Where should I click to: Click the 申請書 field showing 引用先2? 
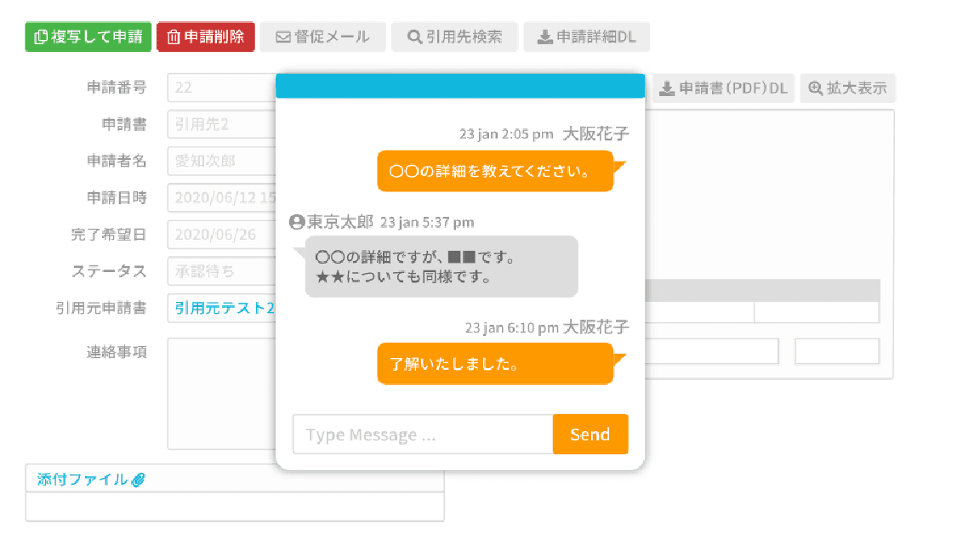click(221, 124)
